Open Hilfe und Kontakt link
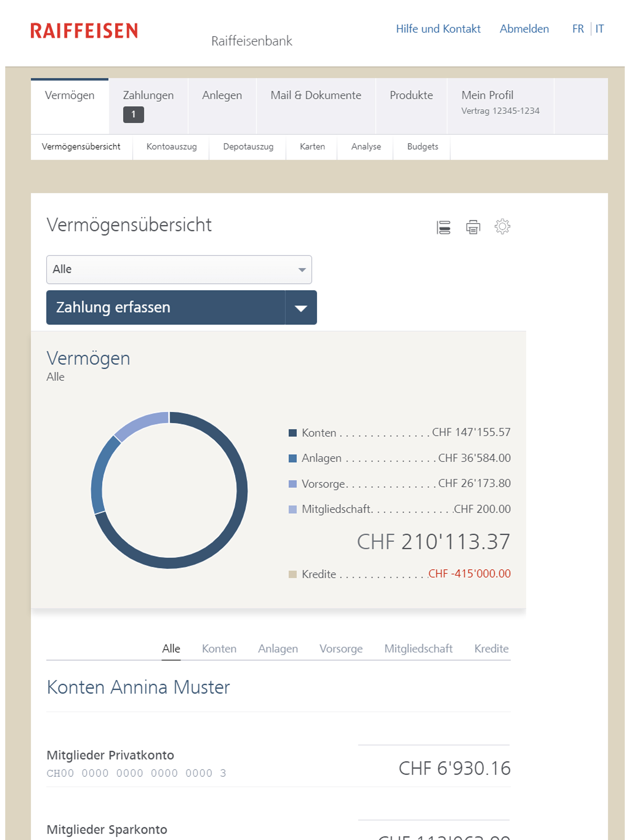Viewport: 630px width, 840px height. 438,29
